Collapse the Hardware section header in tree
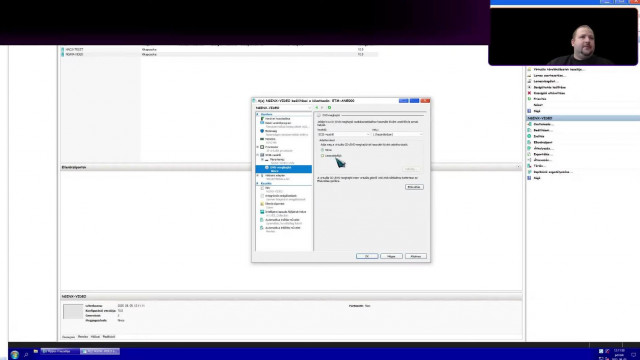Viewport: 640px width, 360px height. (x=258, y=114)
